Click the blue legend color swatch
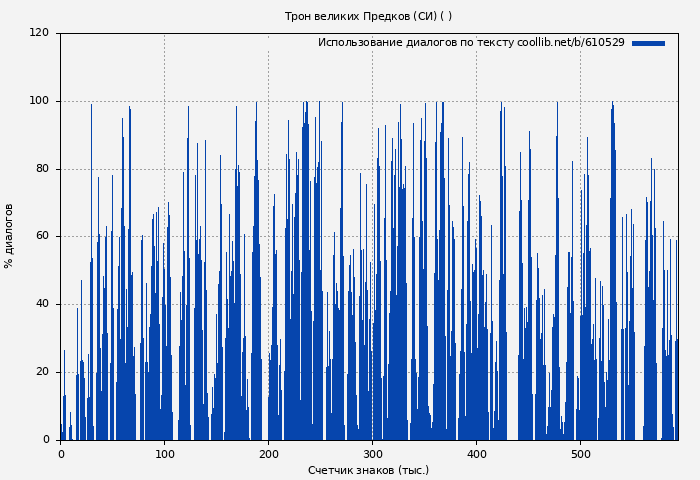 648,43
